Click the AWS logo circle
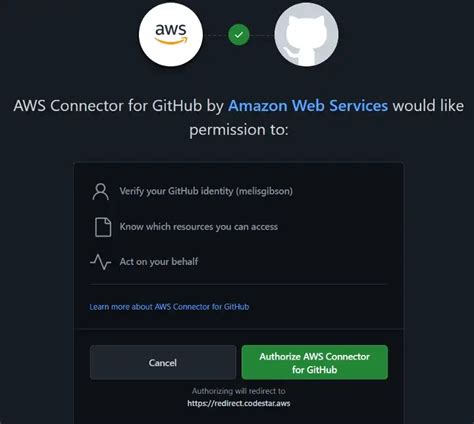474x424 pixels. click(x=171, y=35)
